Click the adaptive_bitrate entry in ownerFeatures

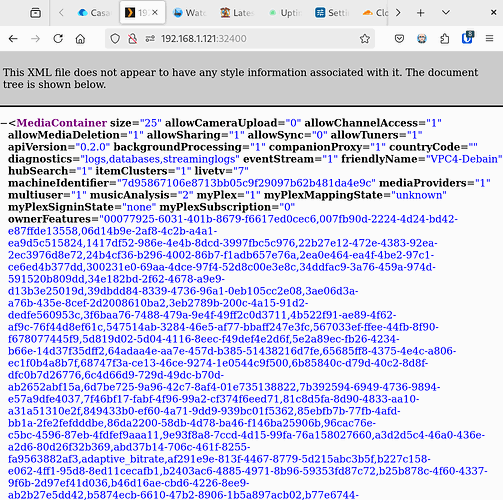pos(122,459)
